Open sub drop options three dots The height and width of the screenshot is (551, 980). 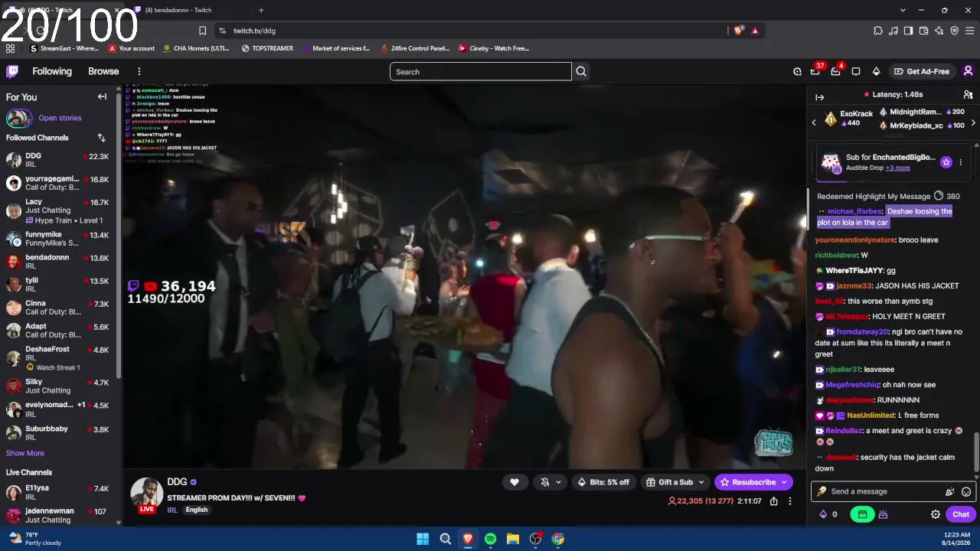(960, 162)
